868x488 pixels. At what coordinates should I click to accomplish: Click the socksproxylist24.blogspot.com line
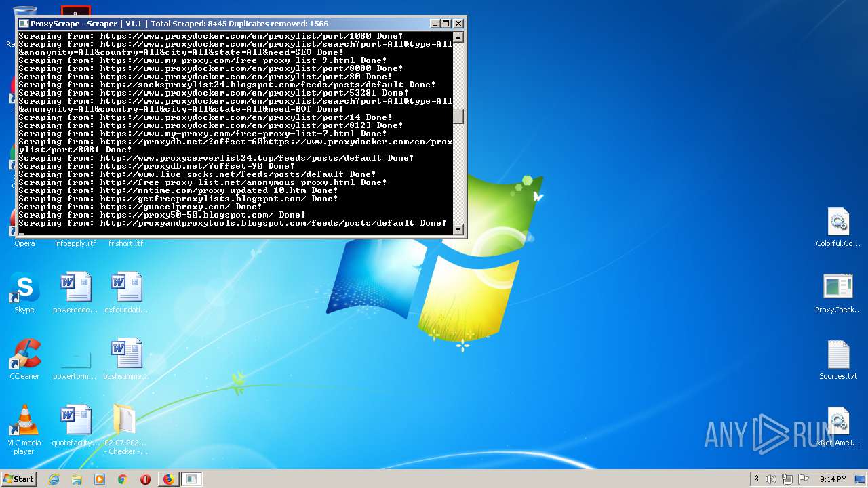[227, 85]
